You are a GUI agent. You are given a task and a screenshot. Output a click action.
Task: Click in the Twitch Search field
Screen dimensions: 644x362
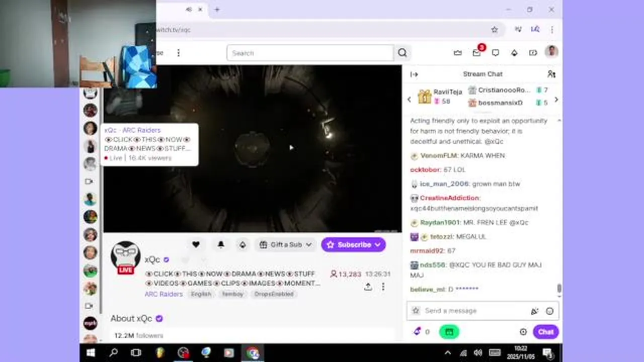click(310, 53)
